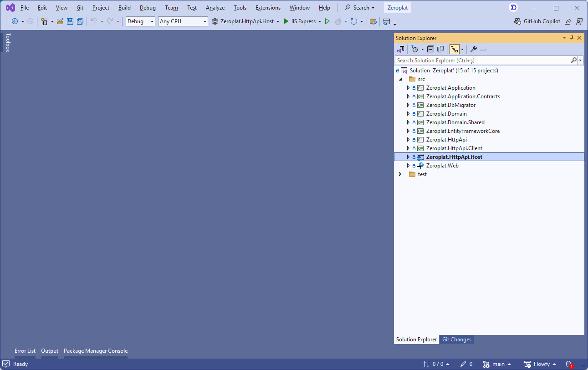
Task: Click the GitHub Copilot button
Action: coord(537,21)
